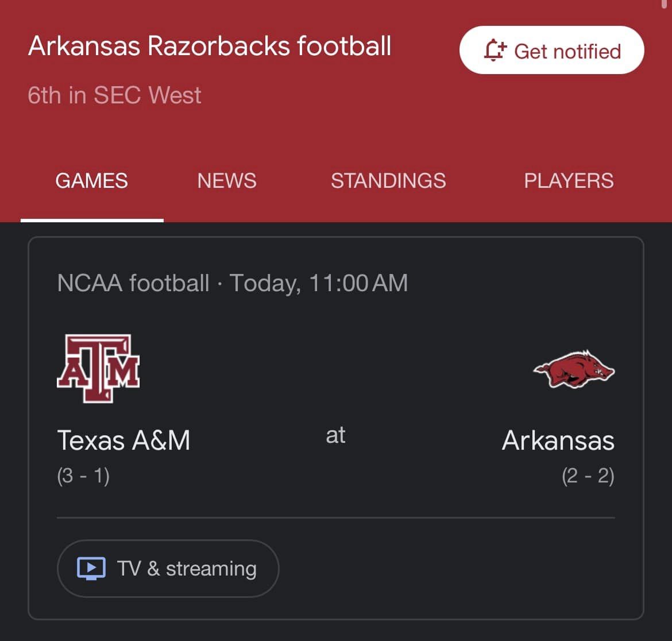Image resolution: width=672 pixels, height=641 pixels.
Task: Open TV & streaming options
Action: (x=168, y=569)
